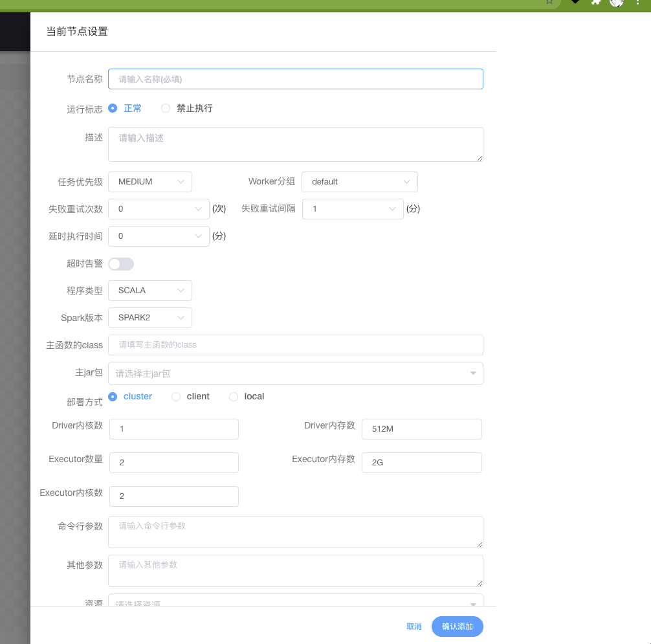Viewport: 651px width, 644px height.
Task: Click the browser profile avatar
Action: [617, 3]
